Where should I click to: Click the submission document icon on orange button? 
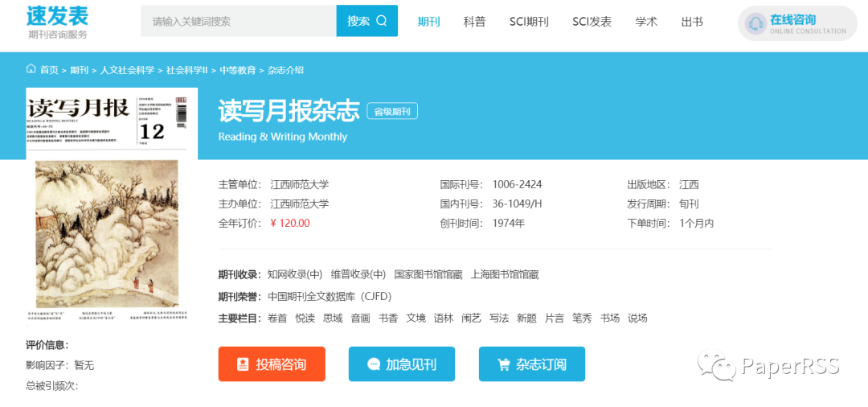click(x=243, y=364)
